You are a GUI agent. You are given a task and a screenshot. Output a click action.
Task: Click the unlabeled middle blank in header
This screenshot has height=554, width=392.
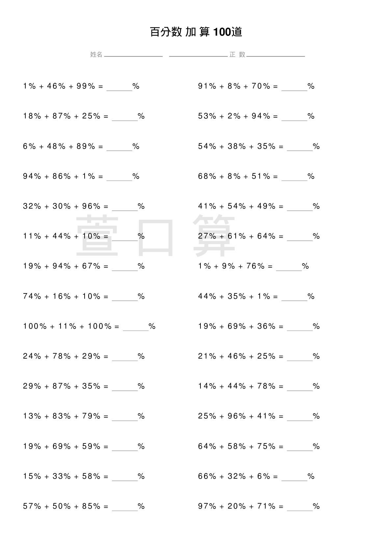coord(198,54)
